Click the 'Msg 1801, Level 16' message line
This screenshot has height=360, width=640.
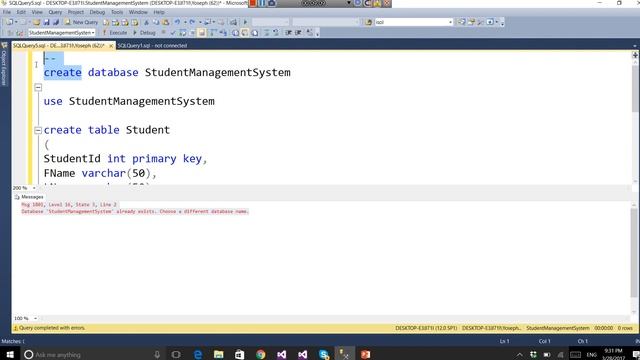click(x=69, y=204)
